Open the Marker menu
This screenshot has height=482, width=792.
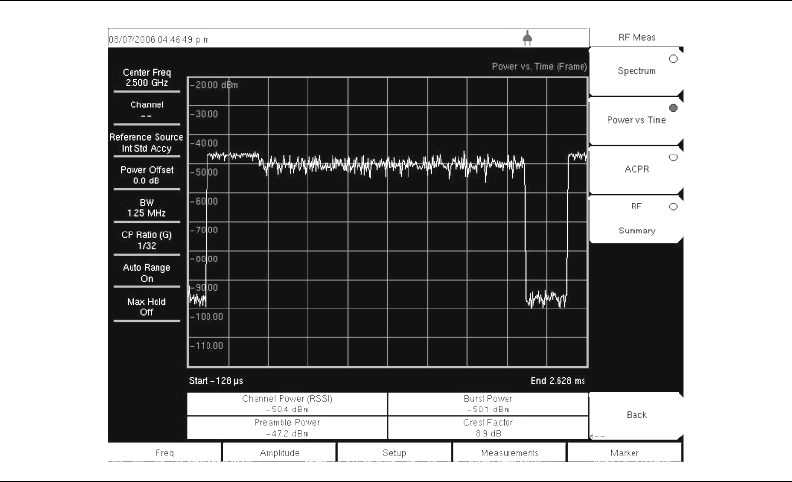[x=625, y=453]
